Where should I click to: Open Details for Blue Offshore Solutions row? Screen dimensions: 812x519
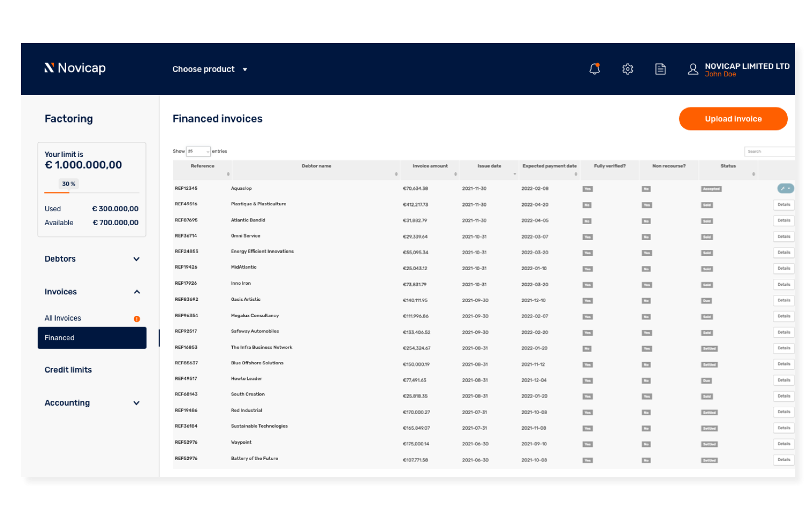(x=784, y=364)
